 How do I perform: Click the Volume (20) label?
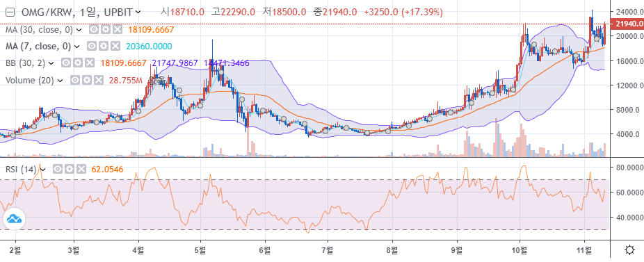pos(30,81)
